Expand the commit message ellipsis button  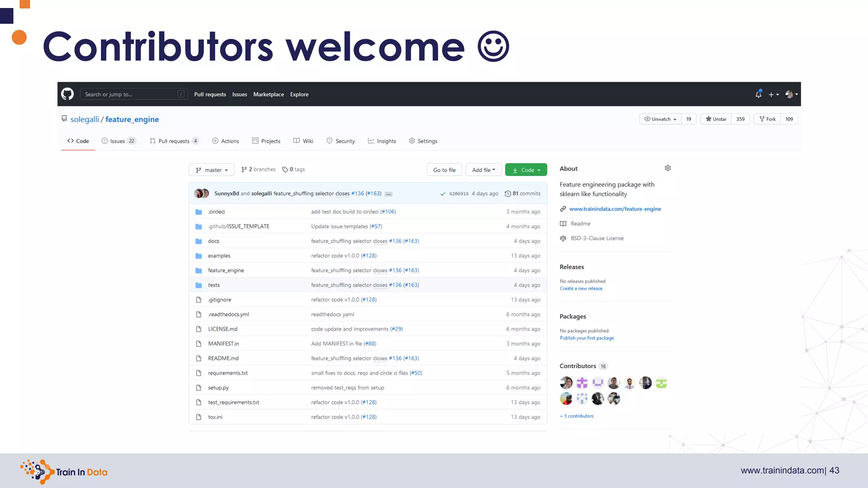tap(388, 194)
